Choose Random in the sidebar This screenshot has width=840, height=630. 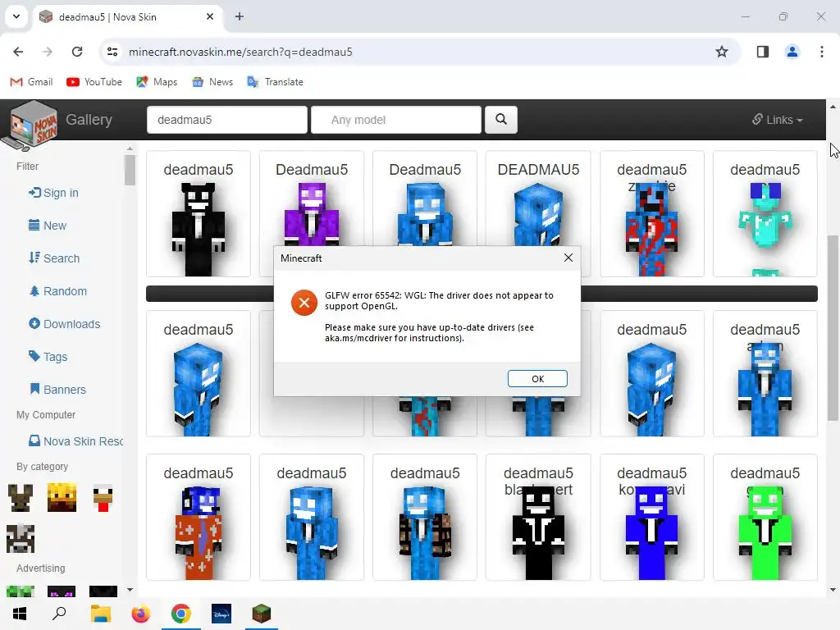(x=58, y=291)
